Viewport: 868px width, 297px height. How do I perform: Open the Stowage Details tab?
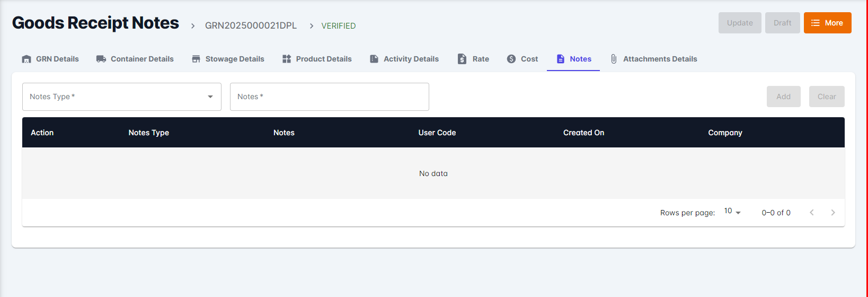[x=234, y=59]
